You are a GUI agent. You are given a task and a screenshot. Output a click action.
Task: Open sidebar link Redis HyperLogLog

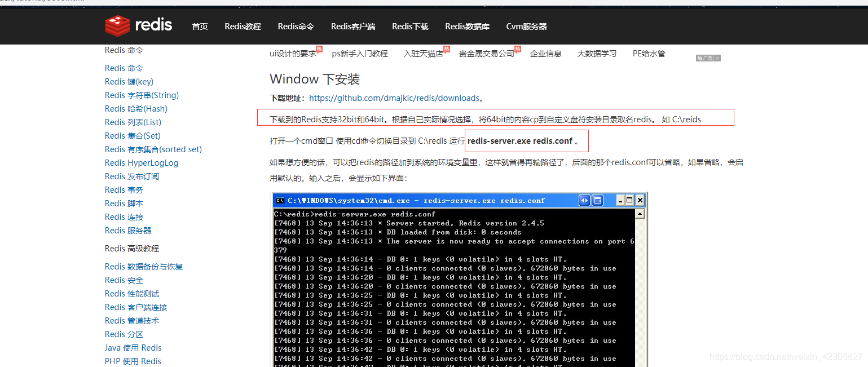point(142,163)
